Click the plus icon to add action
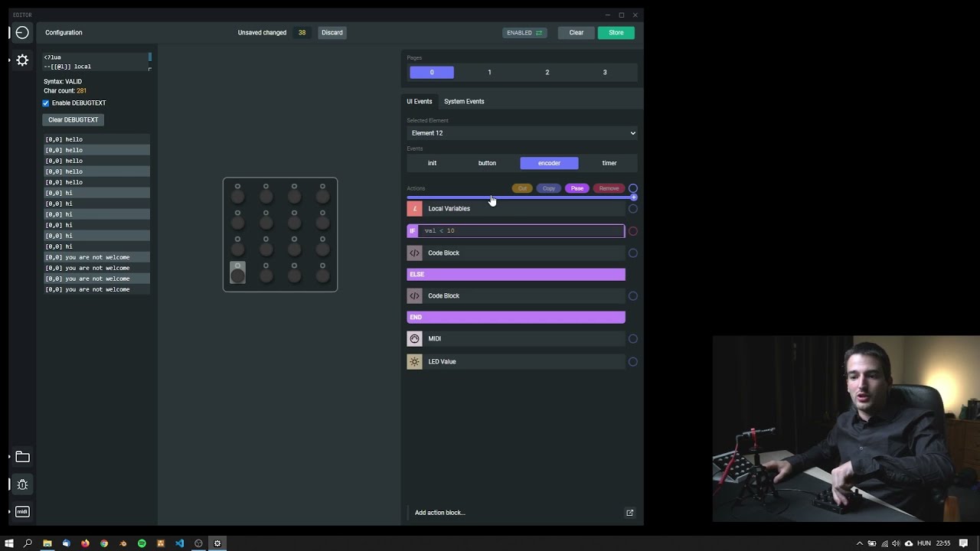The height and width of the screenshot is (551, 980). click(633, 197)
